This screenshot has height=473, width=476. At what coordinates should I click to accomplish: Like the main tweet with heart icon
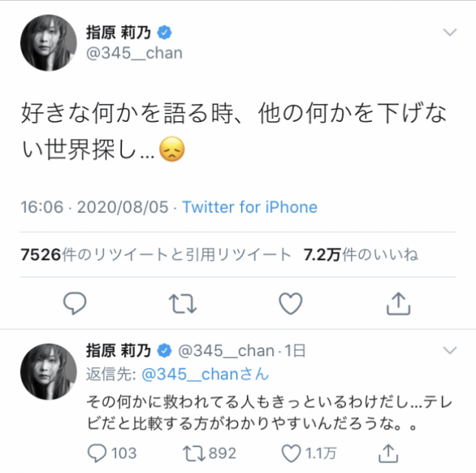[290, 303]
